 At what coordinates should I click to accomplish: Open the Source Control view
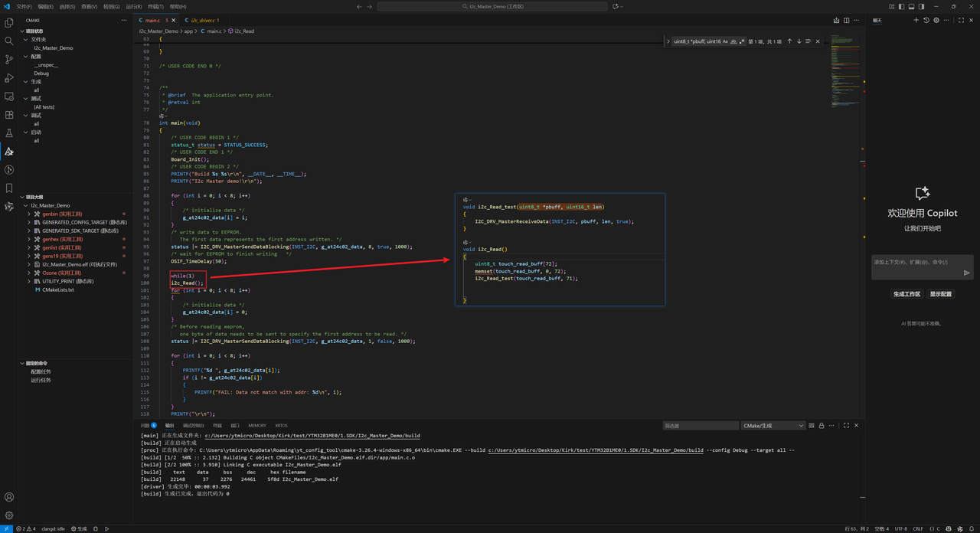pyautogui.click(x=9, y=60)
